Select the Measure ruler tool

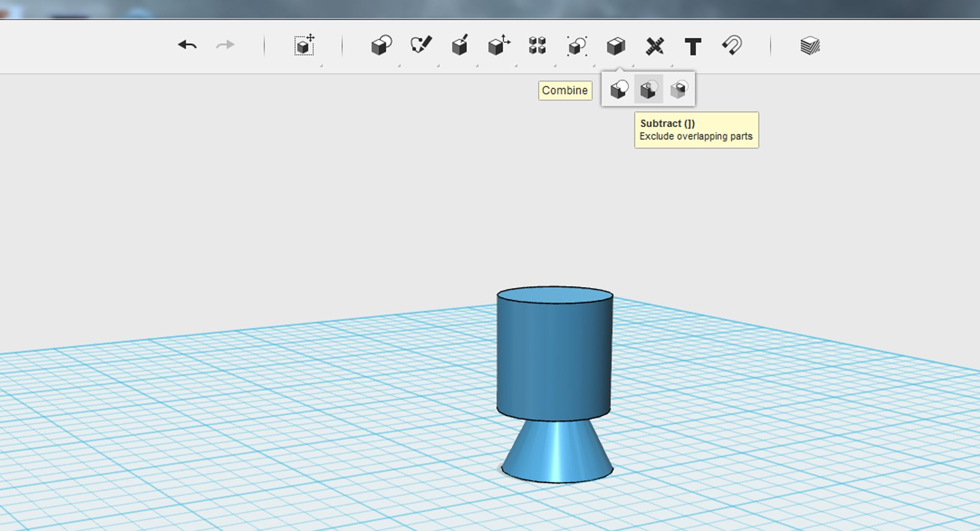click(x=655, y=46)
